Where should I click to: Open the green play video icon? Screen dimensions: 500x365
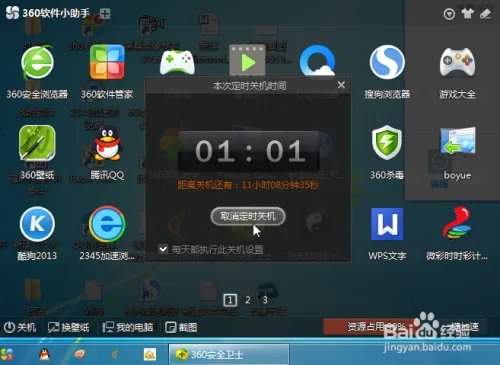point(247,61)
